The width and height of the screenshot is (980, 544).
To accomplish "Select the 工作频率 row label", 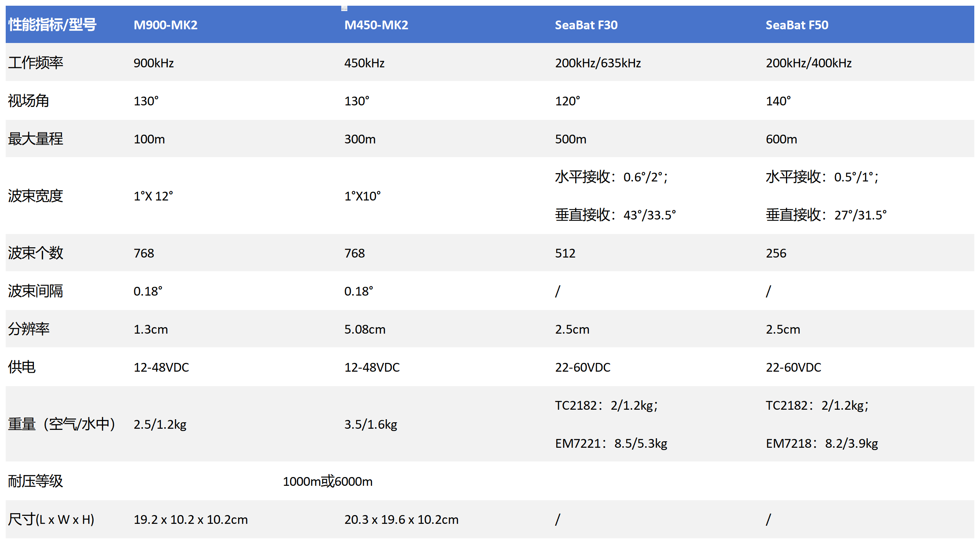I will 35,63.
